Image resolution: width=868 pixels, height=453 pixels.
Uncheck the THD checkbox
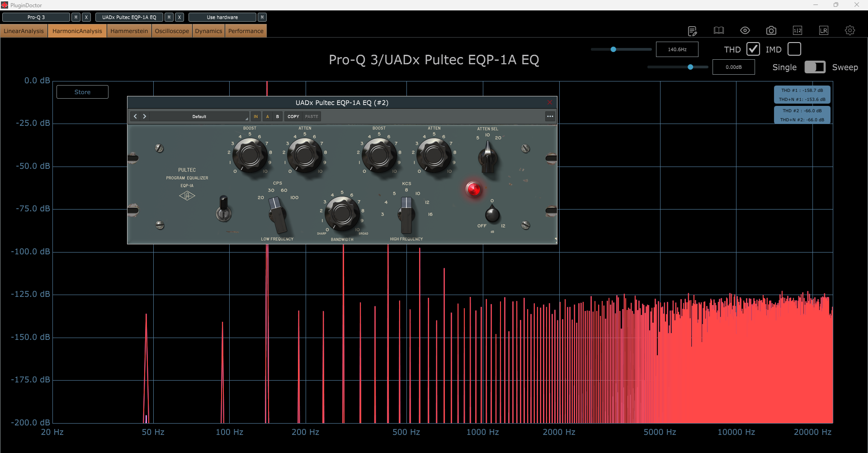click(753, 49)
